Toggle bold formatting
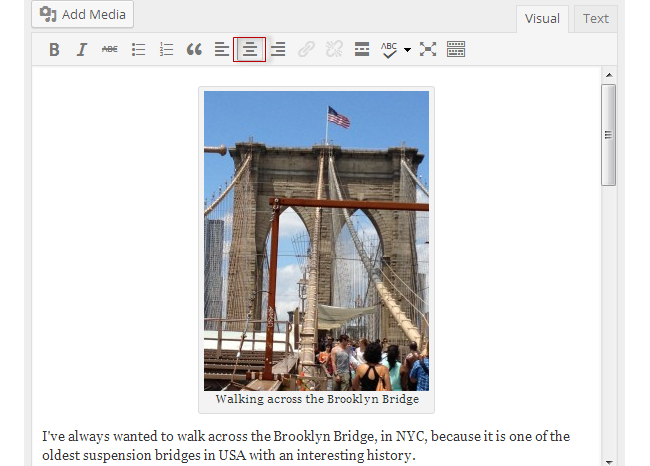Image resolution: width=650 pixels, height=466 pixels. [54, 49]
